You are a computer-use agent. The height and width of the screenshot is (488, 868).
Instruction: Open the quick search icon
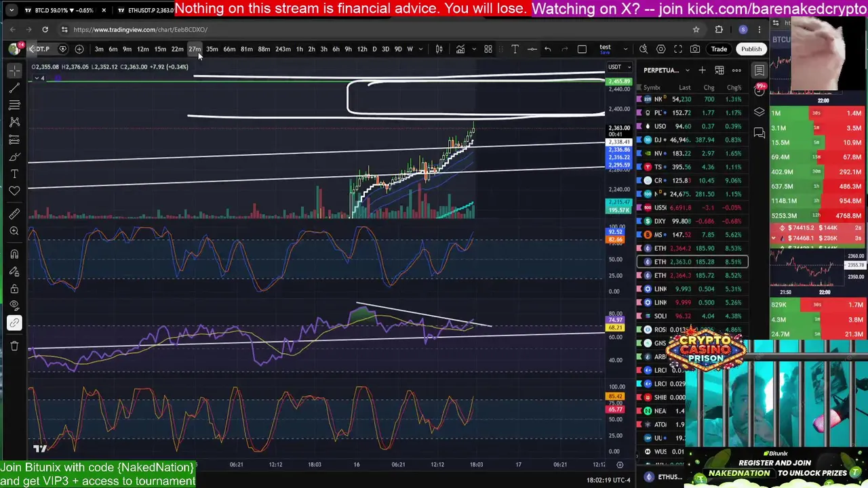(644, 49)
